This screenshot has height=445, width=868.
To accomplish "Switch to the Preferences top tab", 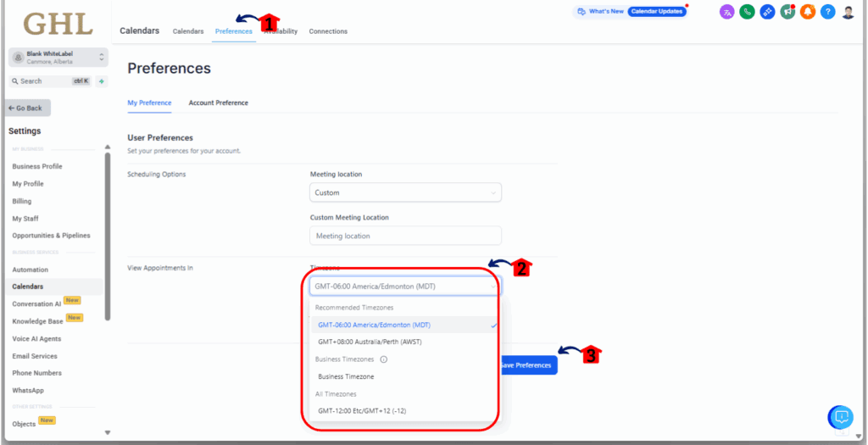I will pyautogui.click(x=234, y=31).
